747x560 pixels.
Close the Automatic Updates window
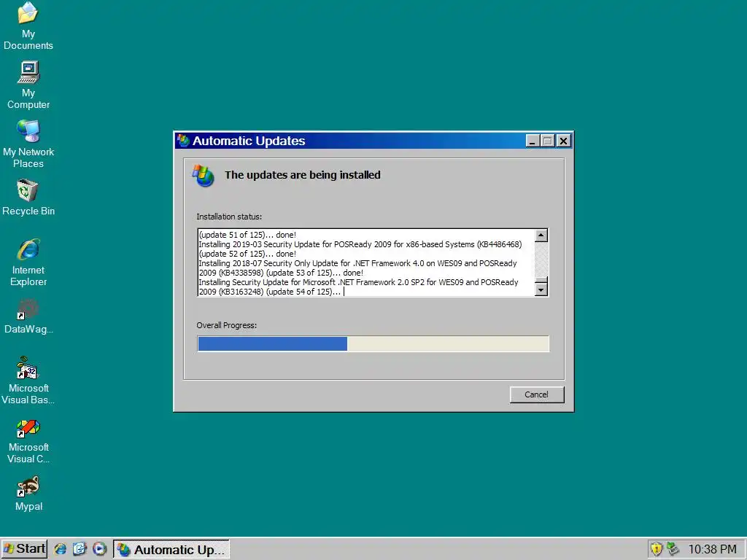click(564, 141)
